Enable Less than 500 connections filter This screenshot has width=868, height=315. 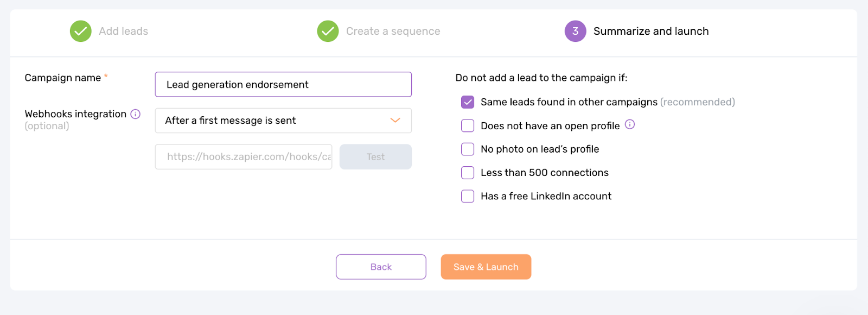[467, 172]
